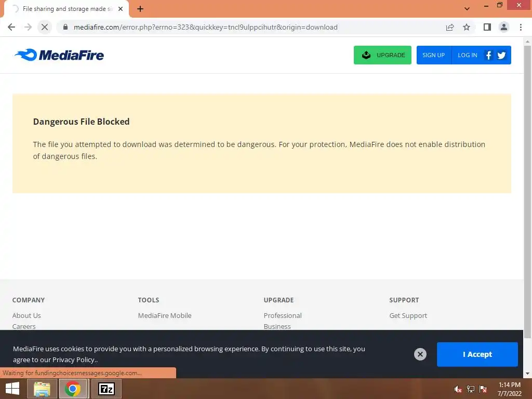Click the browser forward arrow
The width and height of the screenshot is (532, 399).
[x=28, y=27]
